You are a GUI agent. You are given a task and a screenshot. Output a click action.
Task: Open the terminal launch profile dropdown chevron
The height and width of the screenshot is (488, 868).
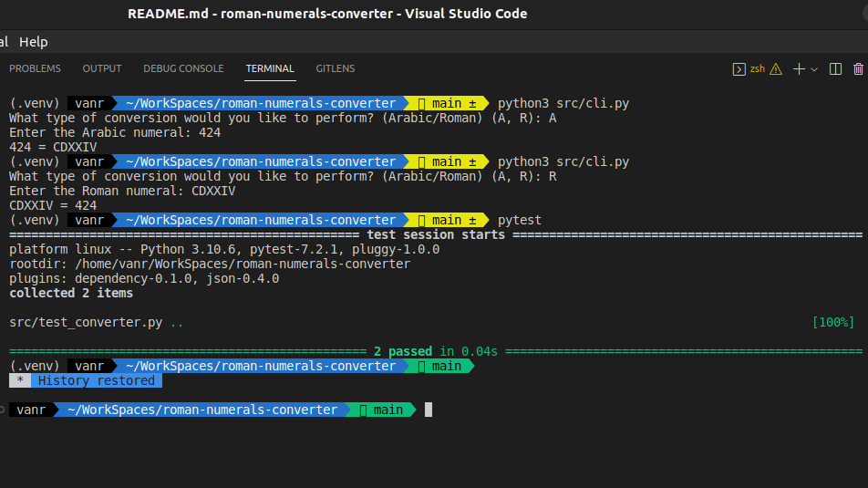(x=814, y=69)
